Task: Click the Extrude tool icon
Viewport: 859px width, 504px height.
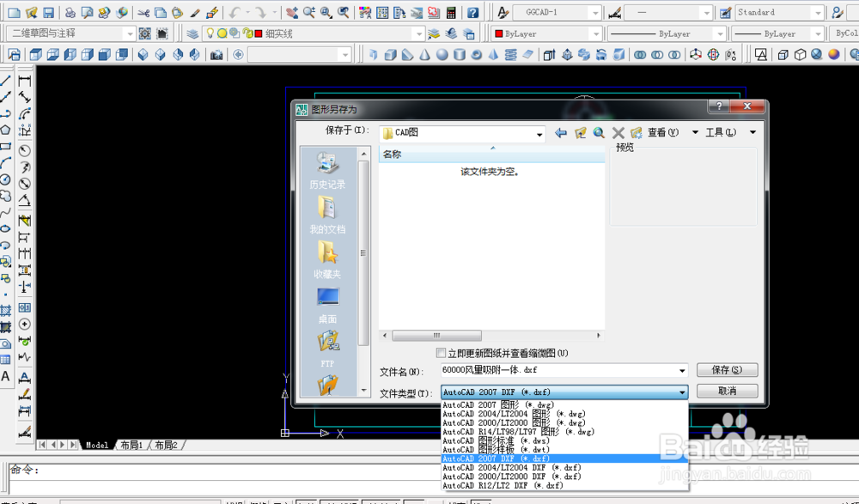Action: (548, 54)
